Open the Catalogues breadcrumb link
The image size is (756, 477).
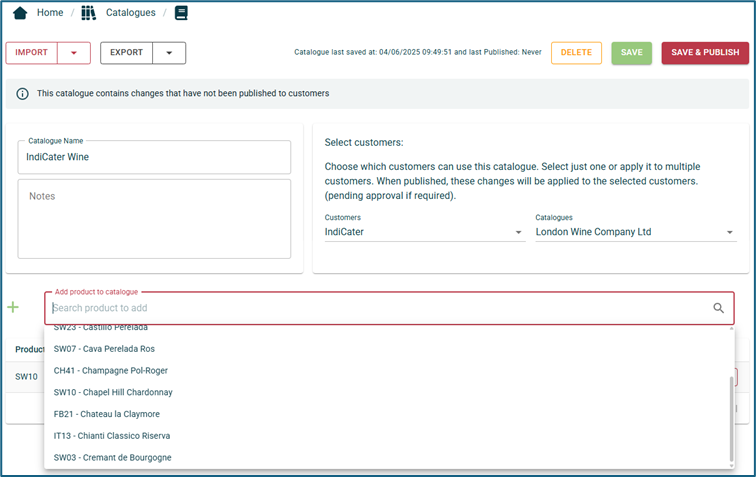tap(131, 13)
